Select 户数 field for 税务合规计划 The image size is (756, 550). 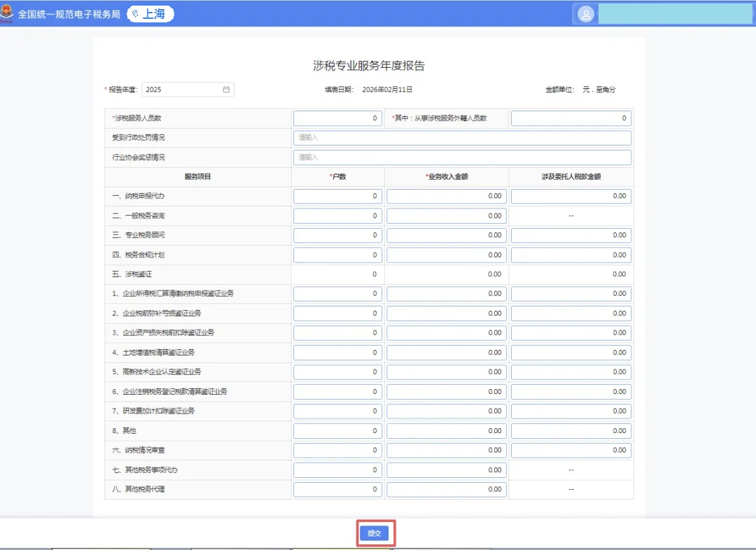[x=337, y=255]
